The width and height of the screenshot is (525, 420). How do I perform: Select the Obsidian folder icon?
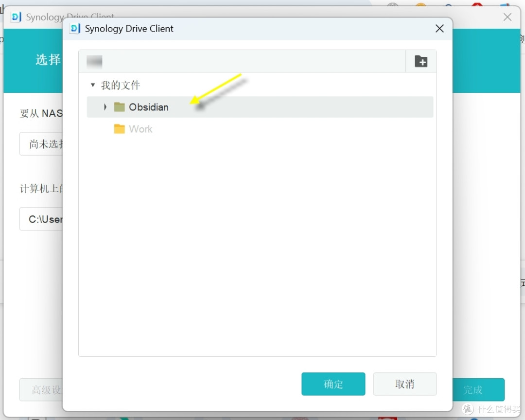120,107
